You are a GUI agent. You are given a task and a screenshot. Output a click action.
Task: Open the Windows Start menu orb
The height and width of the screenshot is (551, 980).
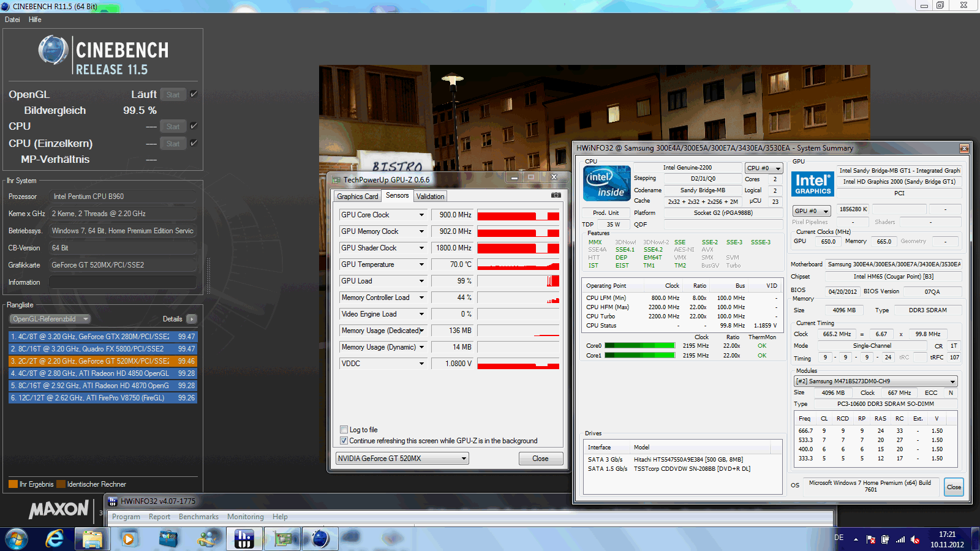[17, 539]
